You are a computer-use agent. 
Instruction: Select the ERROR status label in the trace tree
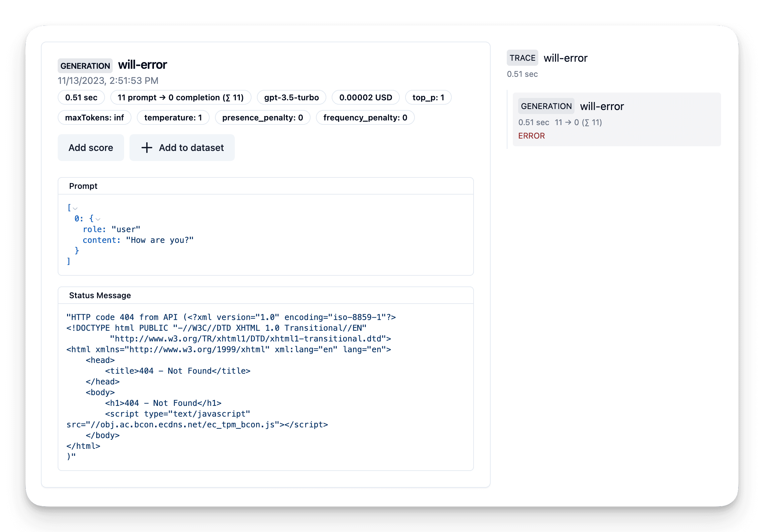[x=532, y=136]
